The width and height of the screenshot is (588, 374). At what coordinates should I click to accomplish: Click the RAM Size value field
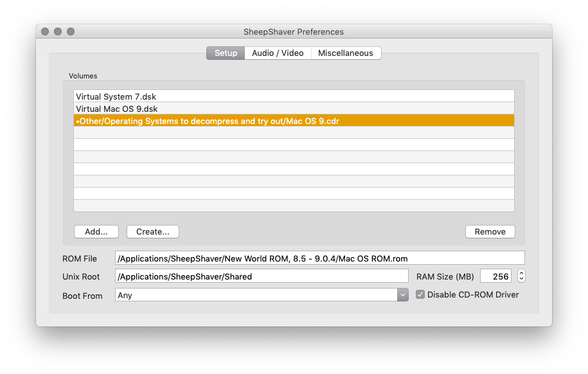495,276
